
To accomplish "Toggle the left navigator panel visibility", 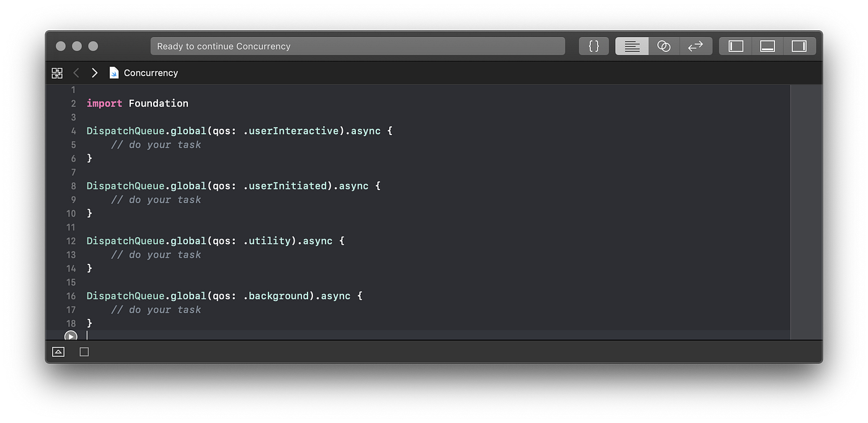I will coord(735,45).
